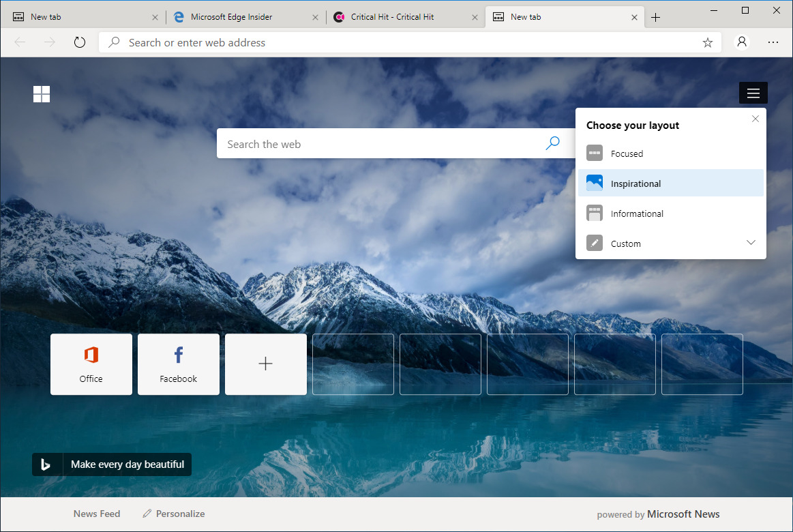Add page to favorites with star icon

pyautogui.click(x=708, y=42)
